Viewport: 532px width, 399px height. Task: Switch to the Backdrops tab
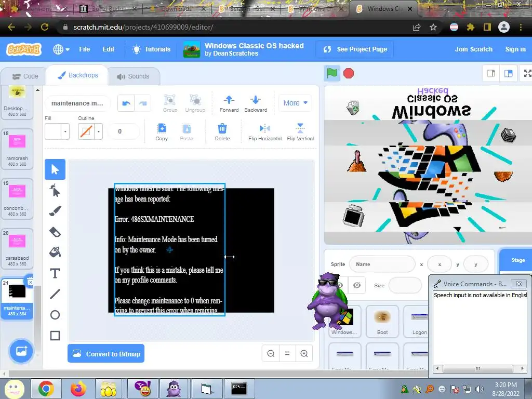tap(78, 75)
